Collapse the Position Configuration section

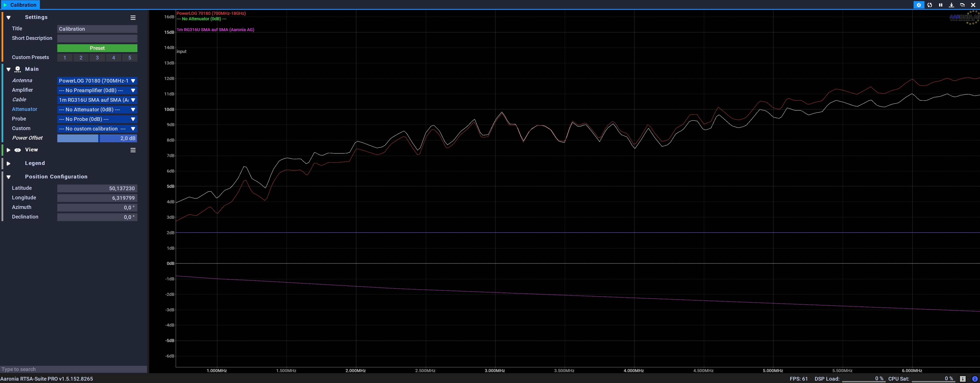(8, 177)
